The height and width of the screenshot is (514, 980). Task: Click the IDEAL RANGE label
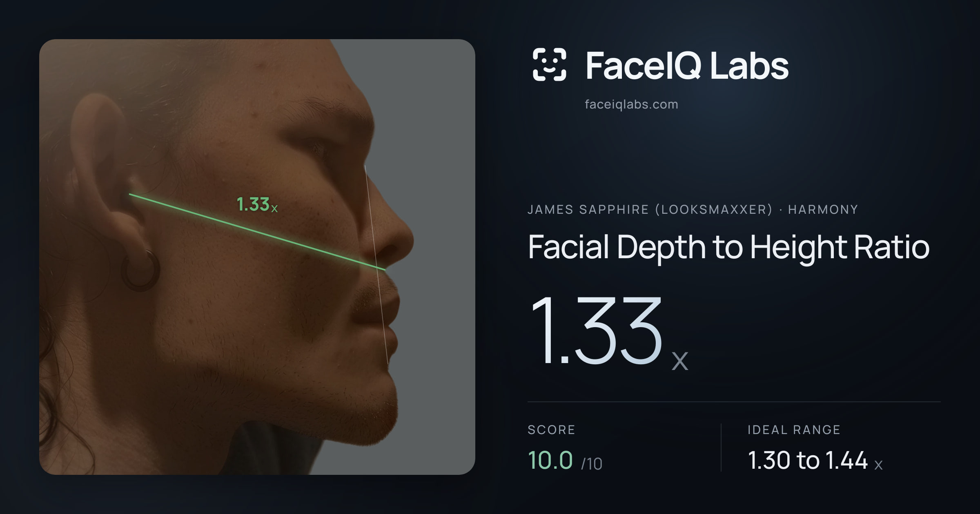point(794,430)
